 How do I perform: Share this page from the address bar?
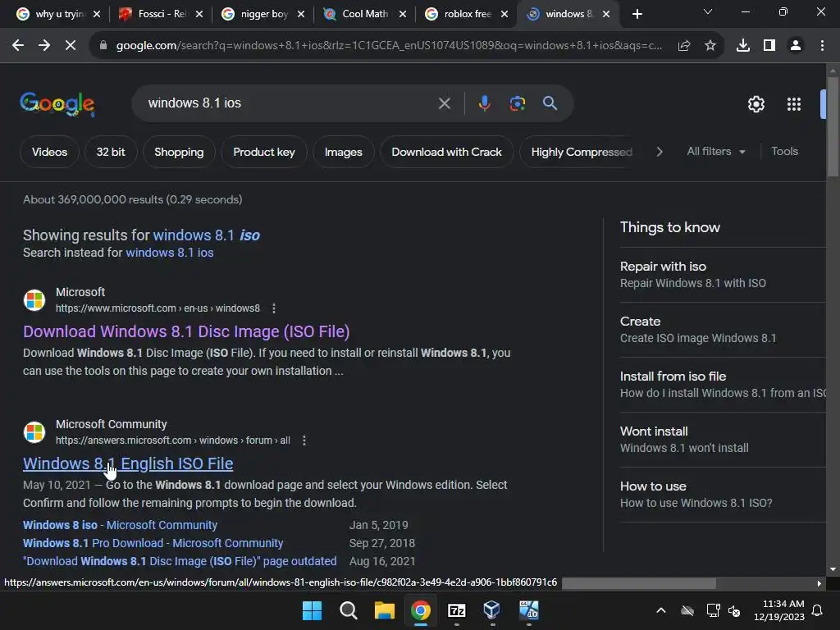[x=684, y=46]
